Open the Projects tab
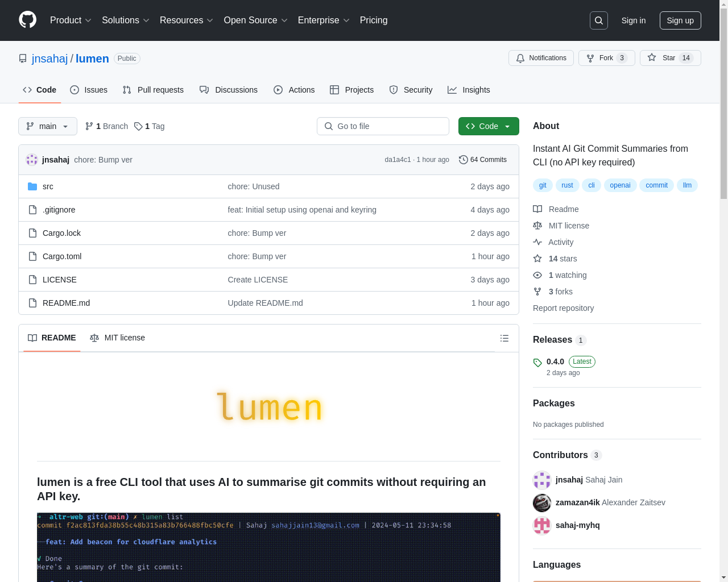 352,90
